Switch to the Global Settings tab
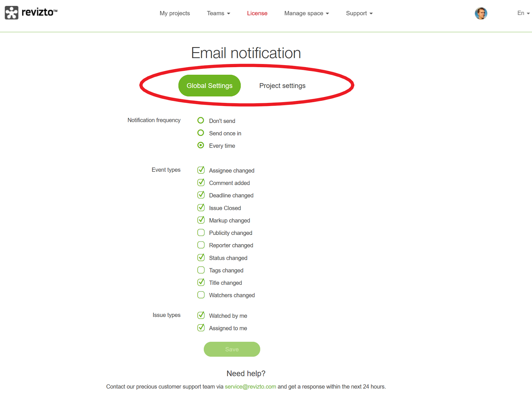Screen dimensions: 532x399 (x=209, y=86)
